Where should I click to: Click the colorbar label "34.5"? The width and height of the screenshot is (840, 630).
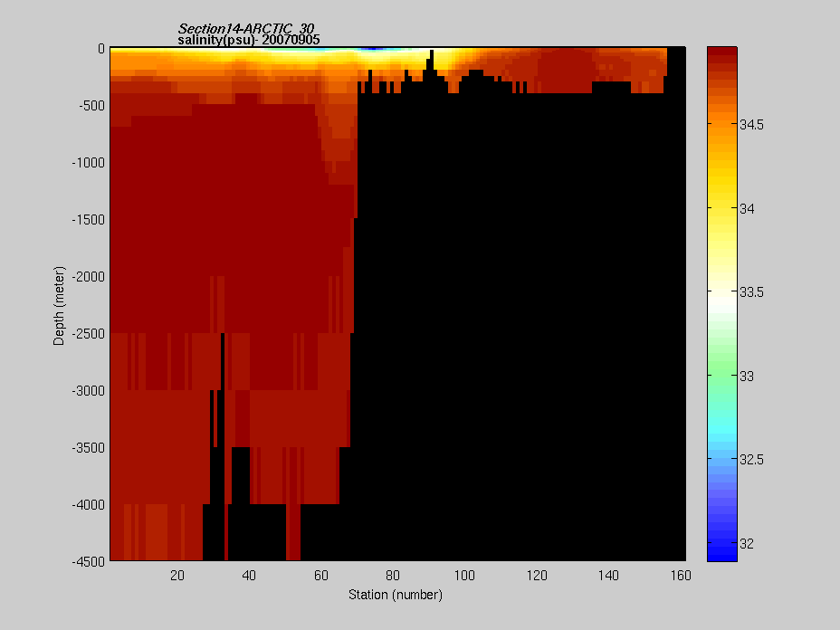click(751, 125)
